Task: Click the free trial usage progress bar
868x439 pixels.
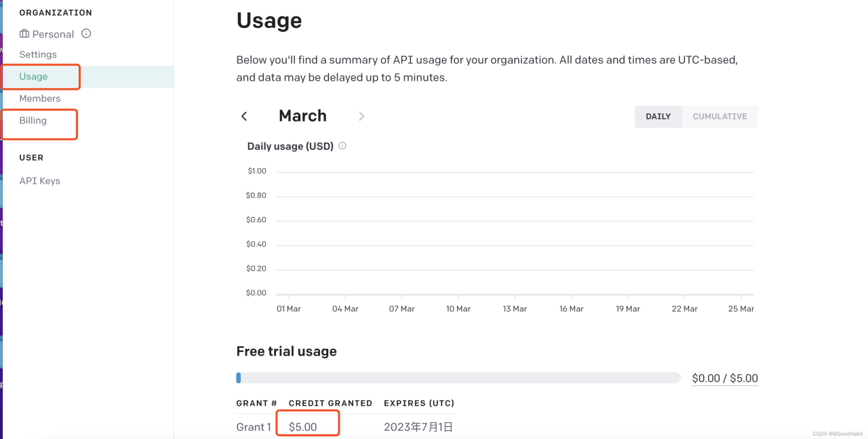Action: (458, 378)
